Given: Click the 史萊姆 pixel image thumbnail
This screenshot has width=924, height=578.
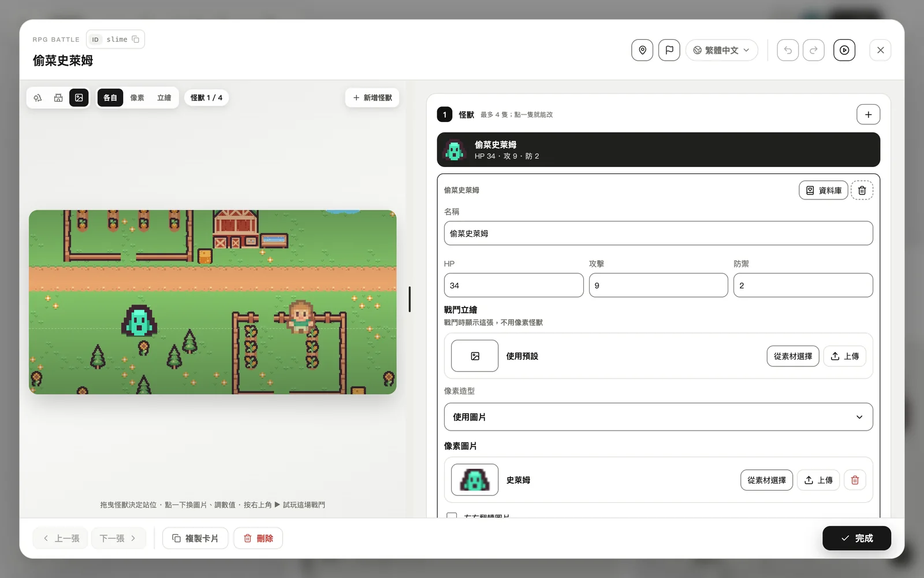Looking at the screenshot, I should (475, 480).
